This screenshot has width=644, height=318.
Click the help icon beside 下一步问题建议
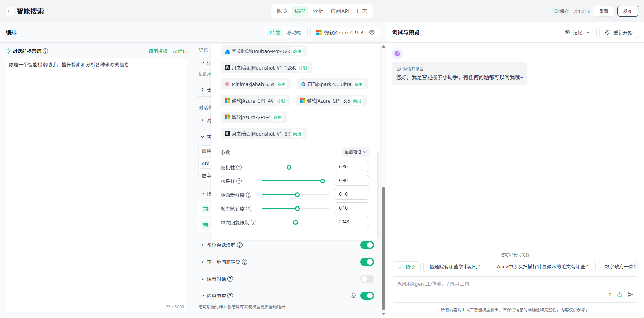pyautogui.click(x=245, y=262)
